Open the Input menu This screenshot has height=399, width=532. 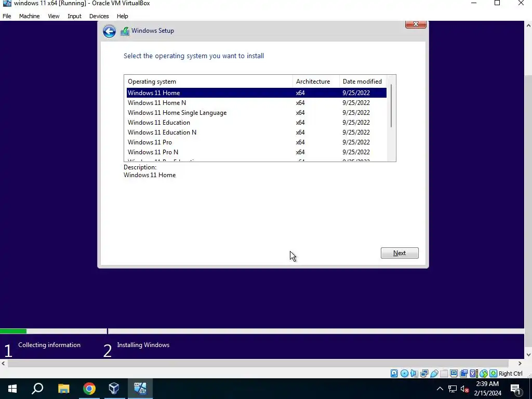pyautogui.click(x=74, y=16)
